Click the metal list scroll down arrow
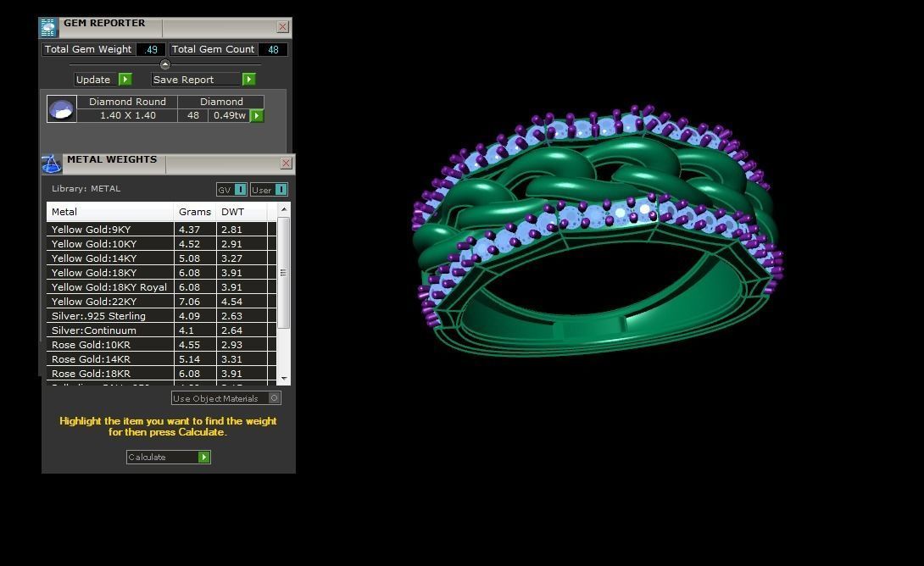This screenshot has width=924, height=566. [284, 378]
